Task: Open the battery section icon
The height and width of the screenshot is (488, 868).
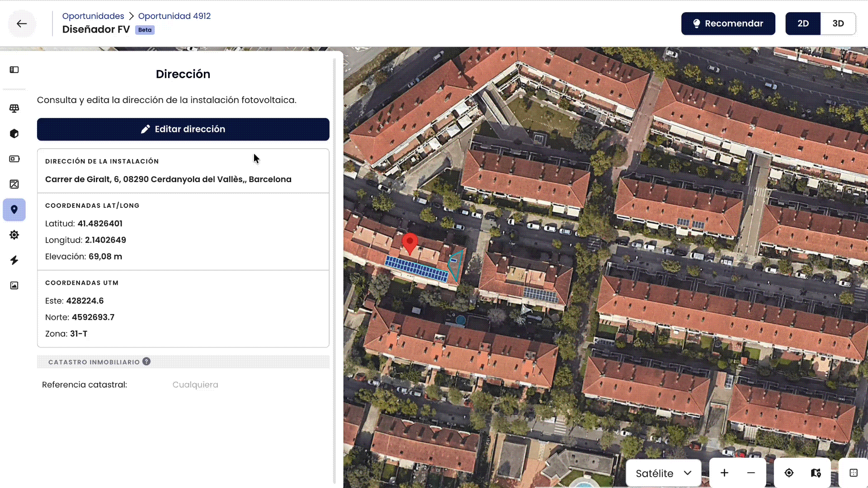Action: click(14, 159)
